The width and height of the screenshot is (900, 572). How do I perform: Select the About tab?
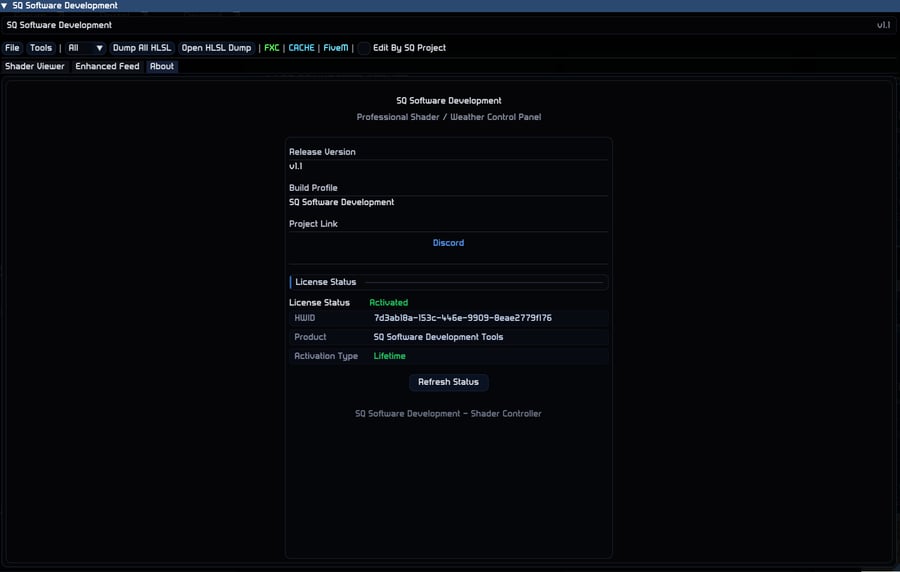[162, 67]
